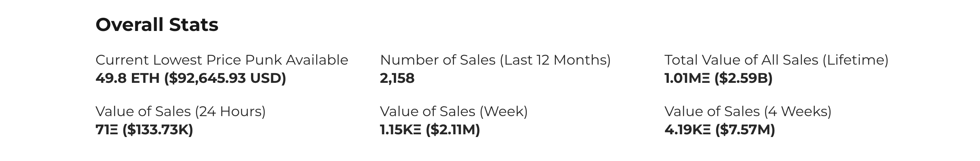
Task: Click the $2.59B lifetime dollar amount
Action: pos(743,78)
